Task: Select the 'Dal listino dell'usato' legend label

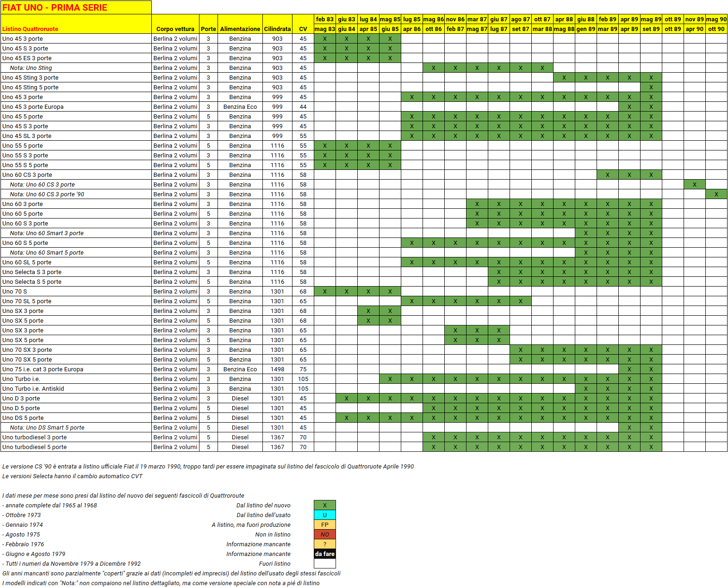Action: [263, 515]
